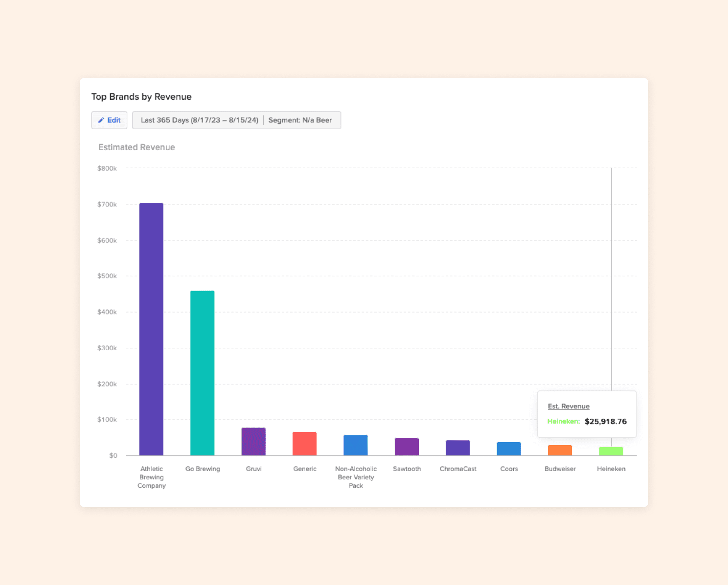728x585 pixels.
Task: Select the Athletic Brewing Company bar
Action: [151, 329]
